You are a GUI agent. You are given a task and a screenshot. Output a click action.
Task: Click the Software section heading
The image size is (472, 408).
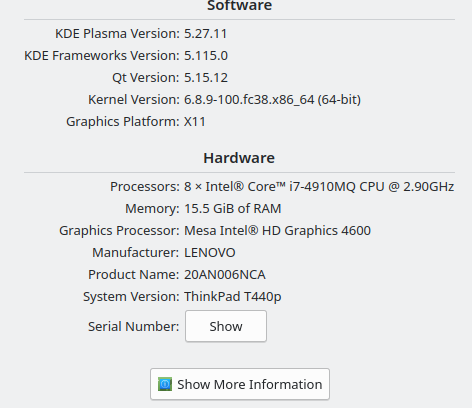(x=239, y=6)
